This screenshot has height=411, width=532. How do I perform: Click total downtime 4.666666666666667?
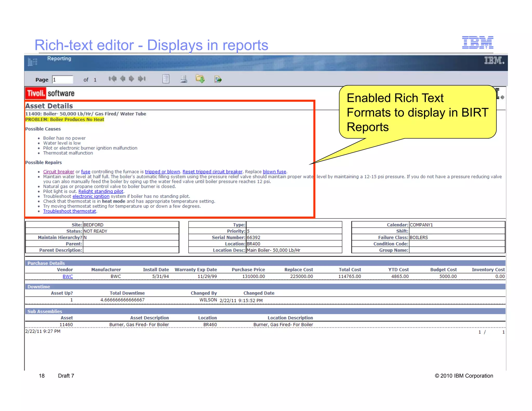click(123, 300)
